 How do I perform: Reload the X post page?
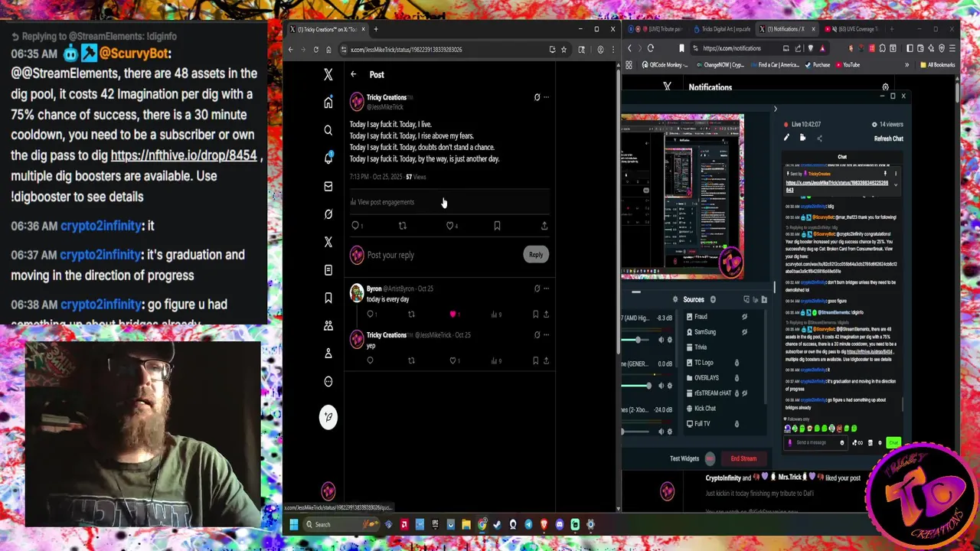[x=315, y=50]
